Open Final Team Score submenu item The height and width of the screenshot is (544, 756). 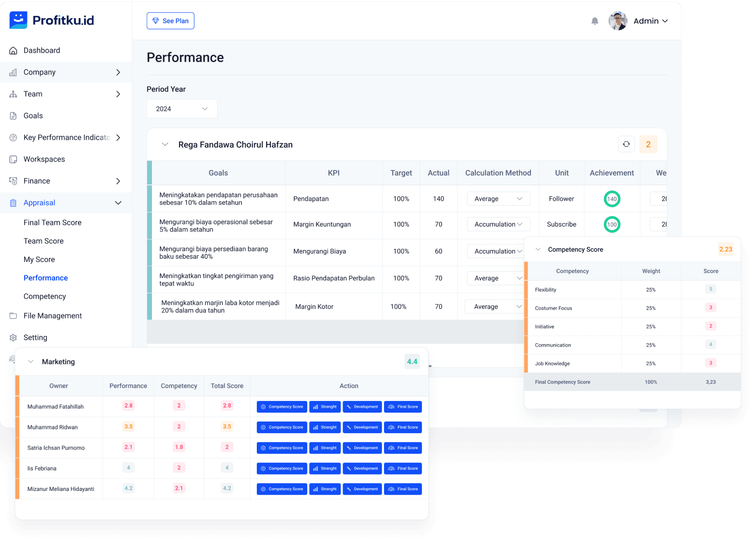pyautogui.click(x=53, y=223)
